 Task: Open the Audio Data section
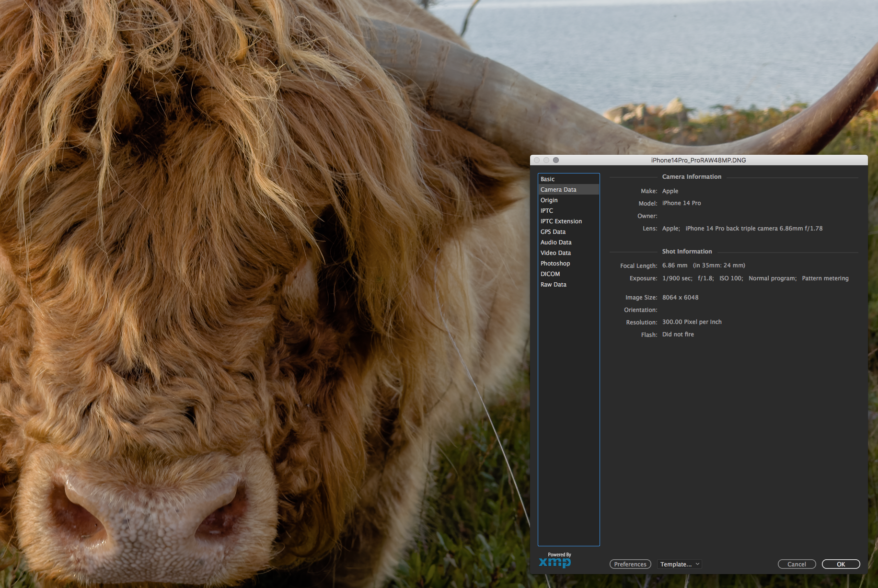pos(568,242)
